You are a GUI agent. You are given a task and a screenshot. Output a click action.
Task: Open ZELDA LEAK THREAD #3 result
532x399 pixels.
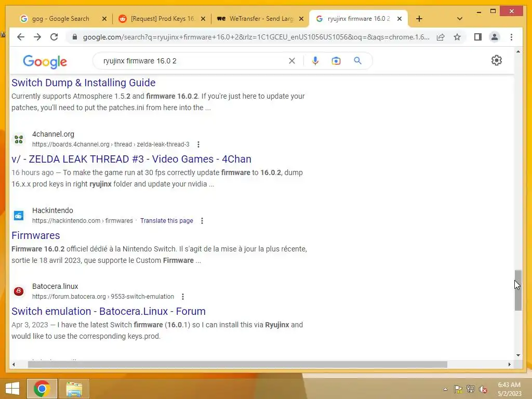pos(131,159)
